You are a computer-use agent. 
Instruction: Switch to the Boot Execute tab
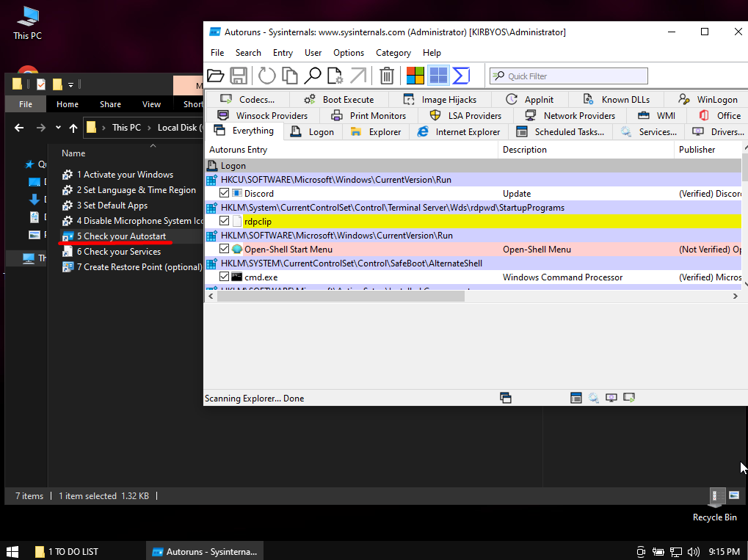coord(339,99)
